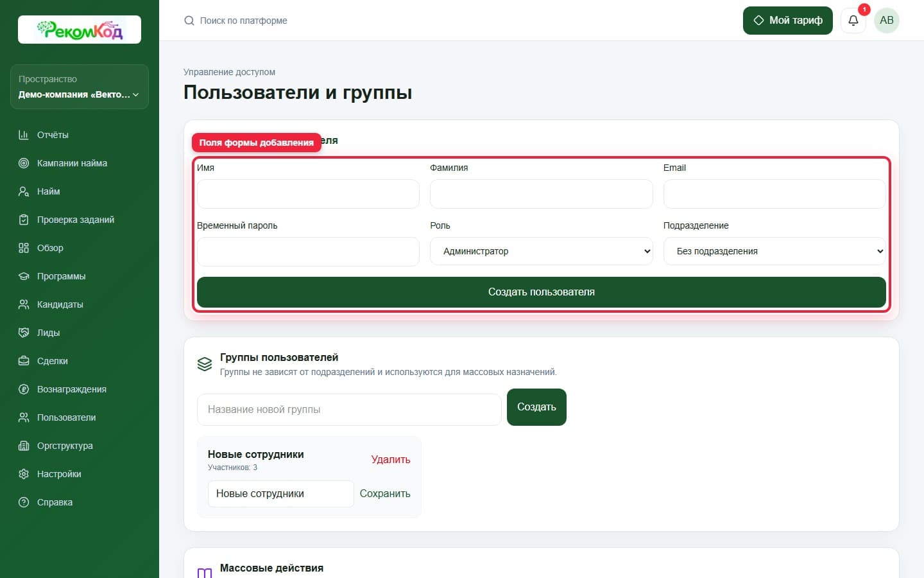Open Мой тариф
Viewport: 924px width, 578px height.
point(788,21)
